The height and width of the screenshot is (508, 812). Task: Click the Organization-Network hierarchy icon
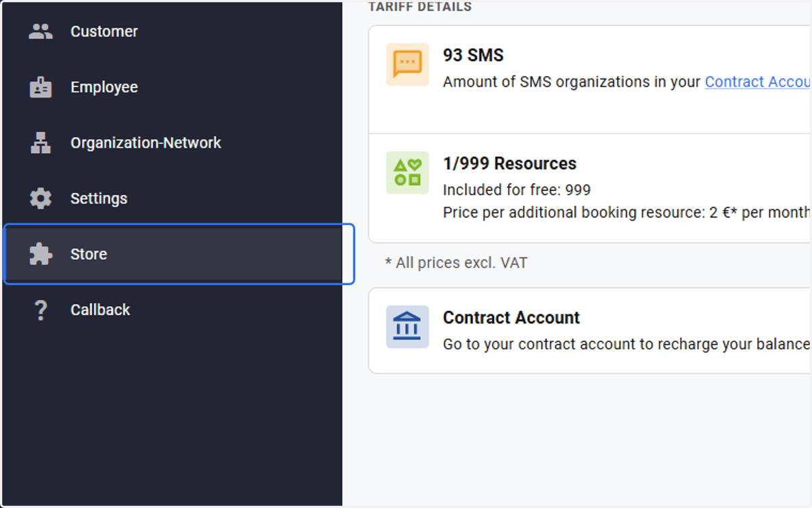pyautogui.click(x=41, y=143)
